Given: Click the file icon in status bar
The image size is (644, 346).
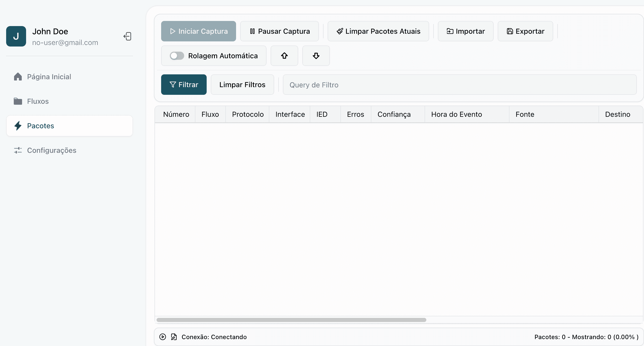Looking at the screenshot, I should 174,337.
